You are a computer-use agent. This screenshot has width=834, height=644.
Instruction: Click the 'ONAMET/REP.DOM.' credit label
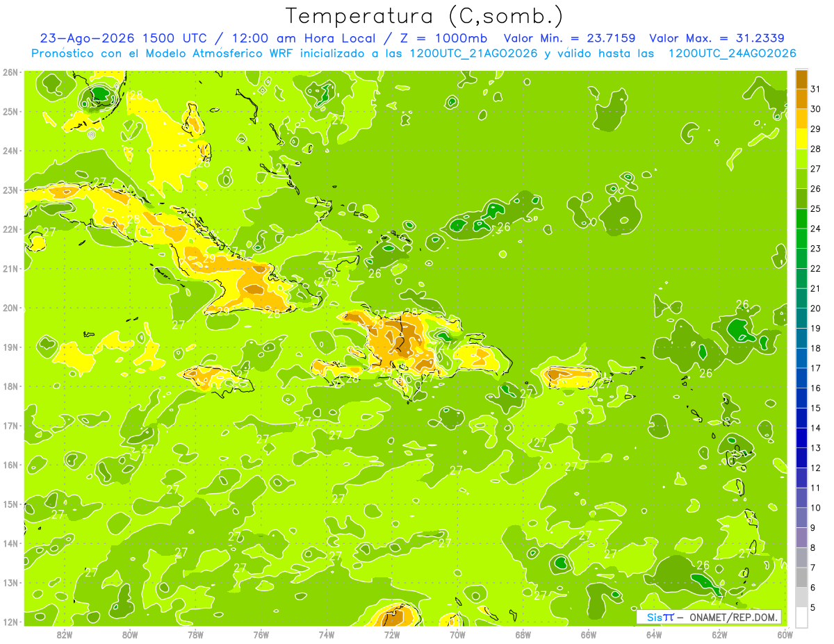pyautogui.click(x=733, y=617)
